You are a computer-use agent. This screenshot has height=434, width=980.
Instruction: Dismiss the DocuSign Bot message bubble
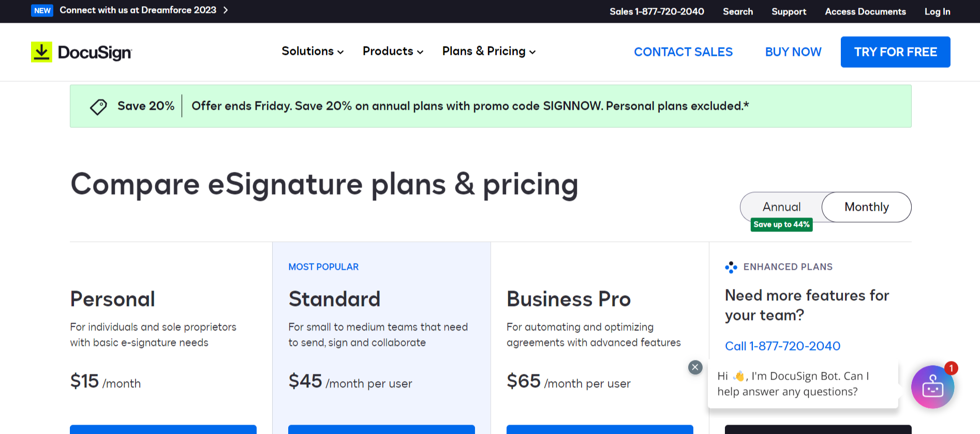[x=695, y=367]
